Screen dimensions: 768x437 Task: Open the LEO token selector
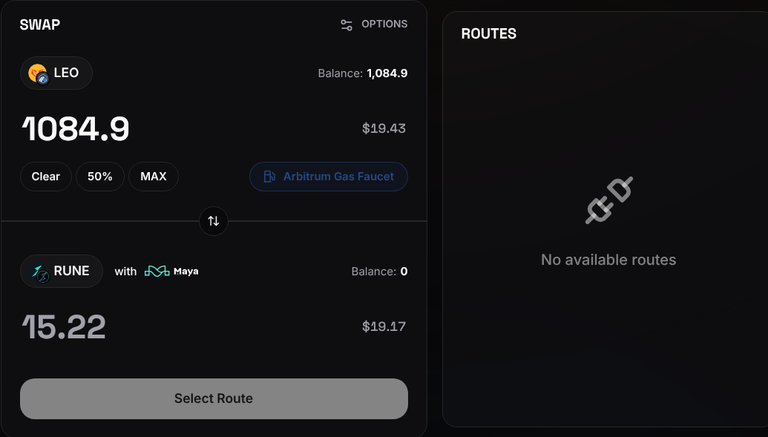[x=56, y=73]
